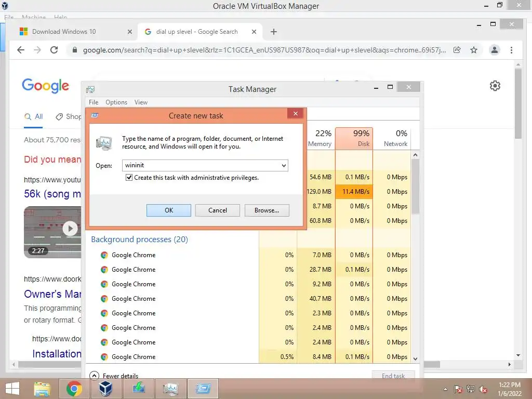This screenshot has height=399, width=532.
Task: Click Background processes (20) group header
Action: click(139, 239)
